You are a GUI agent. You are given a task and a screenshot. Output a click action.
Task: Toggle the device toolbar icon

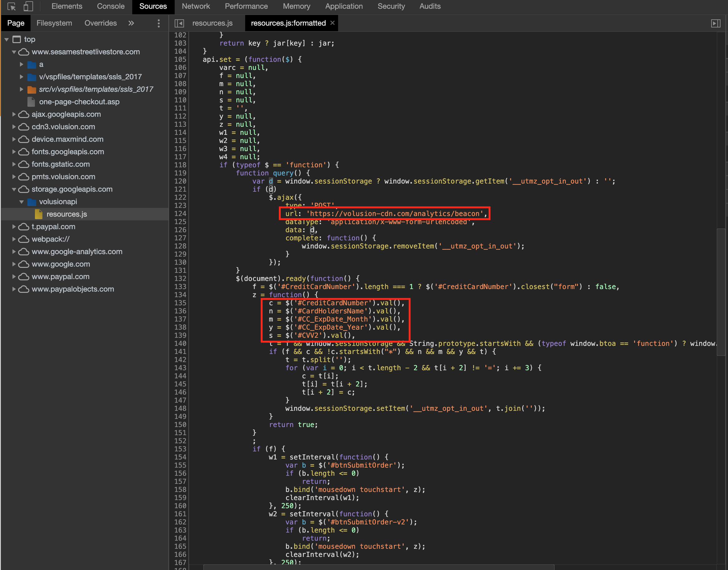28,6
